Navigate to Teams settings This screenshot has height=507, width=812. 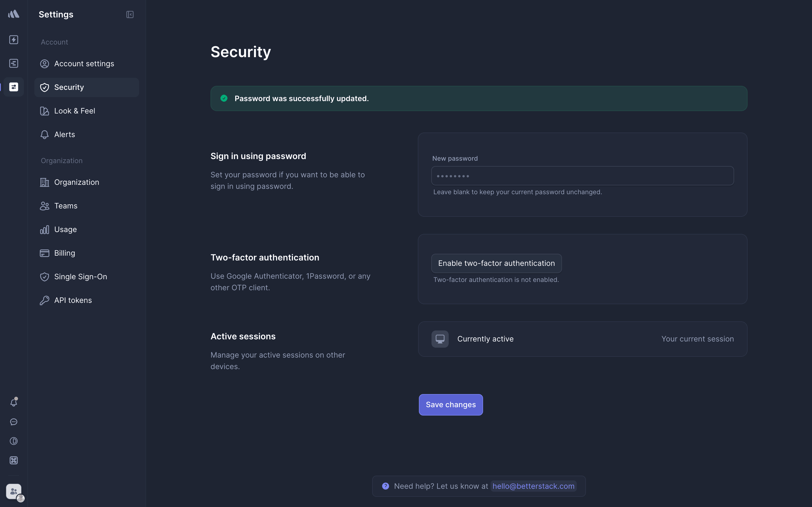point(66,206)
